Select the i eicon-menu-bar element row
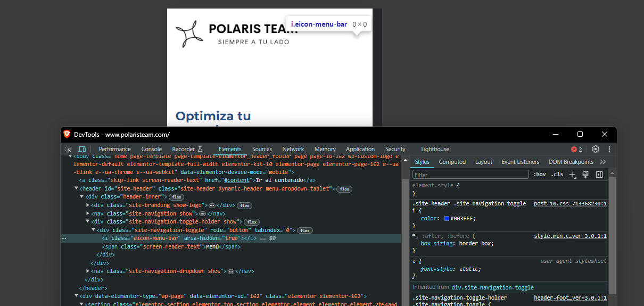Screen dimensions: 644x306 (x=231, y=238)
